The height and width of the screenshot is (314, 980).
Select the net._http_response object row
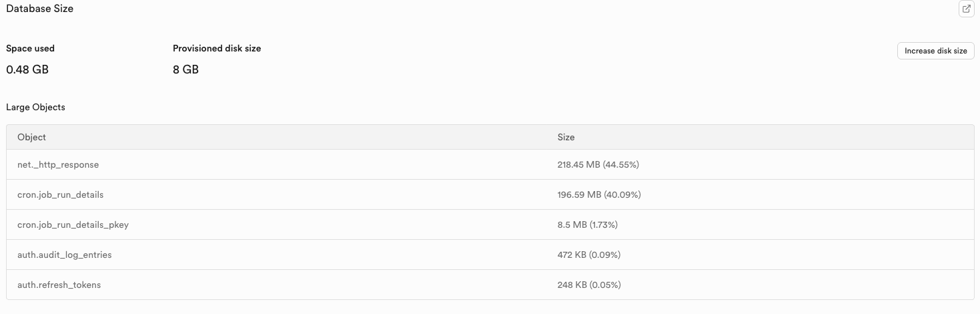(58, 164)
